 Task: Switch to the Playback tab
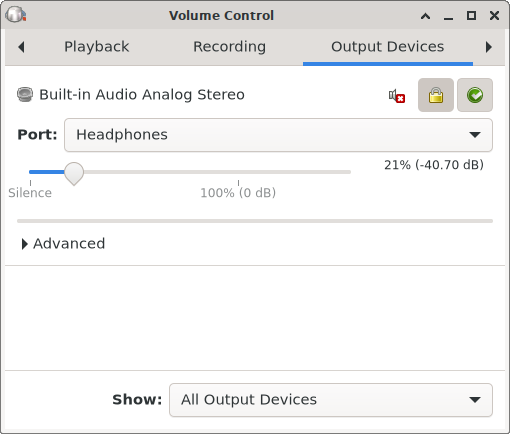97,47
